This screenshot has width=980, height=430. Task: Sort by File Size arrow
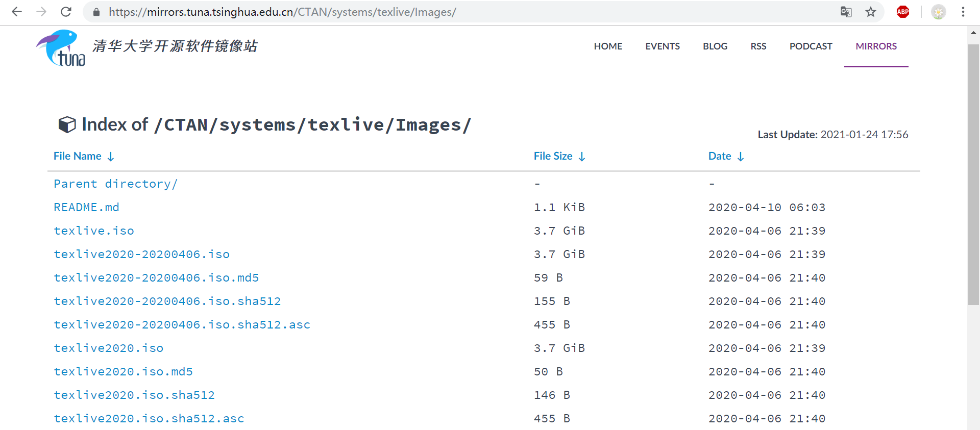click(582, 157)
